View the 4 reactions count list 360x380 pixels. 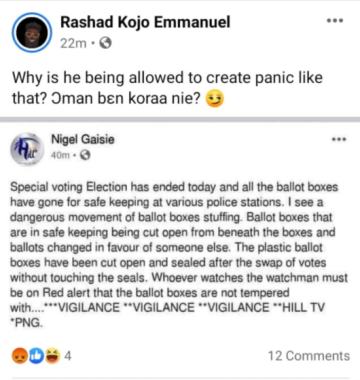(68, 356)
